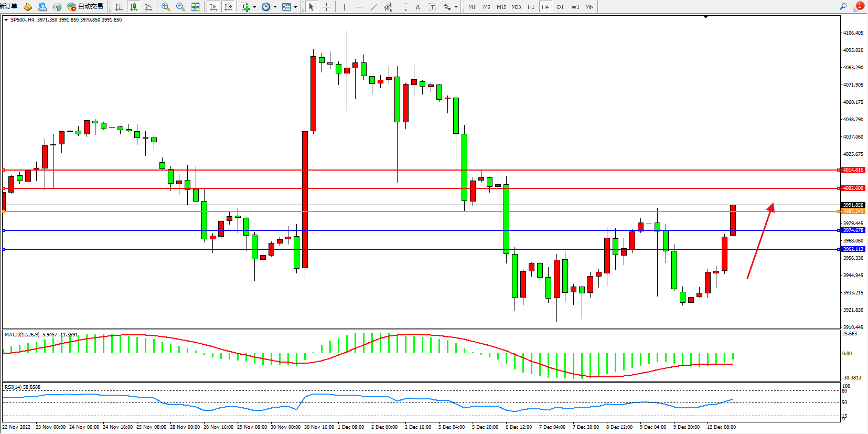This screenshot has height=434, width=868.
Task: Switch chart to candlestick mode
Action: coord(134,7)
